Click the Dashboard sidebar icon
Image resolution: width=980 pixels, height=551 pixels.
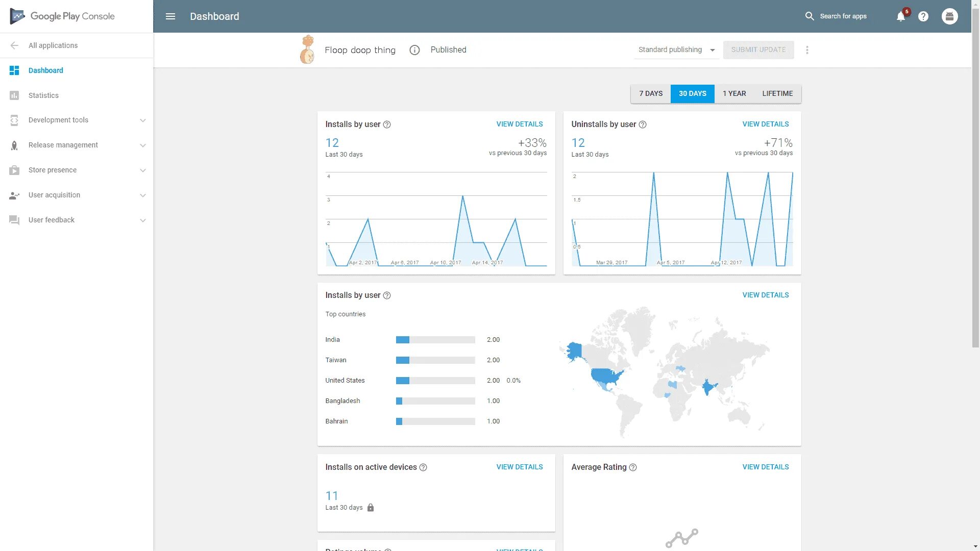pos(14,70)
